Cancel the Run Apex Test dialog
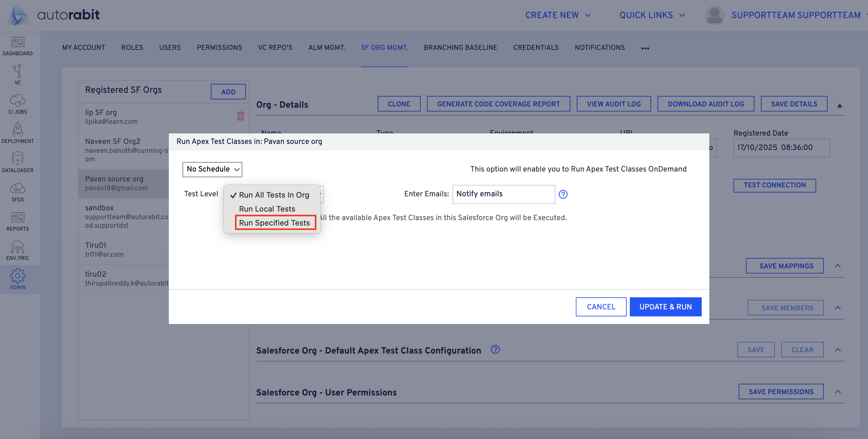The height and width of the screenshot is (439, 868). [x=601, y=307]
